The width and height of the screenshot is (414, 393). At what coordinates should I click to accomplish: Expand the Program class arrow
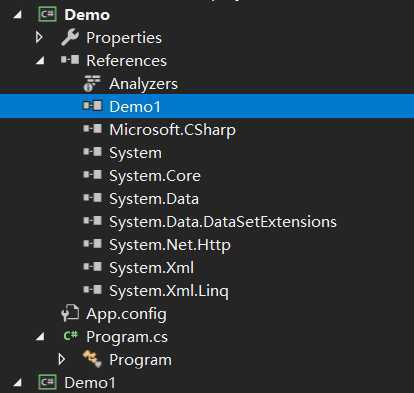62,359
